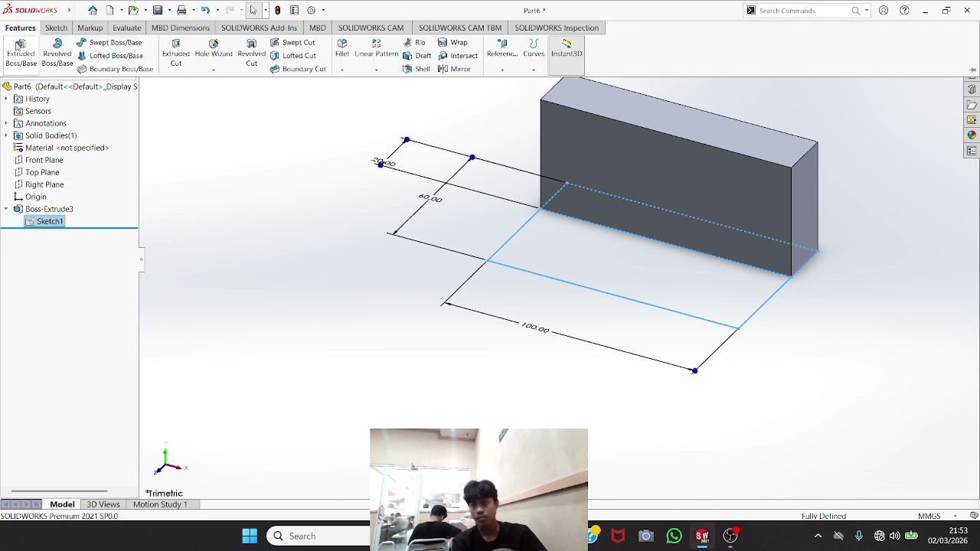Expand the History tree node
The height and width of the screenshot is (551, 980).
[6, 99]
